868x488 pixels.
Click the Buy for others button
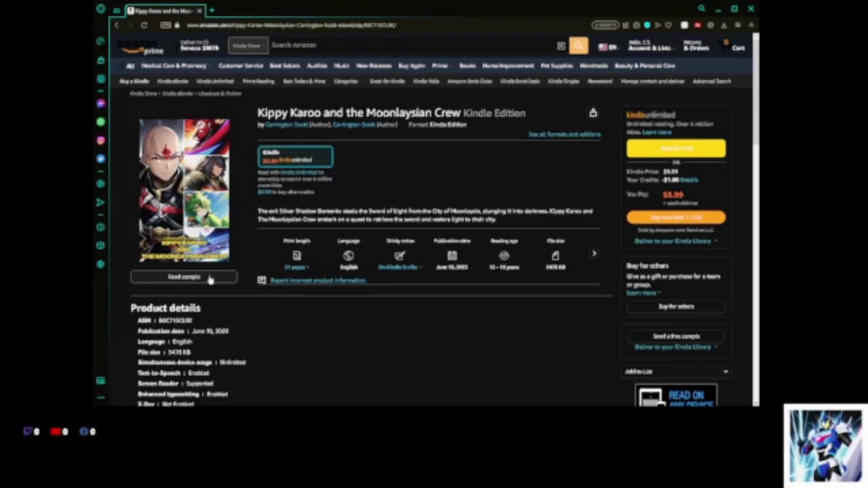pyautogui.click(x=676, y=306)
